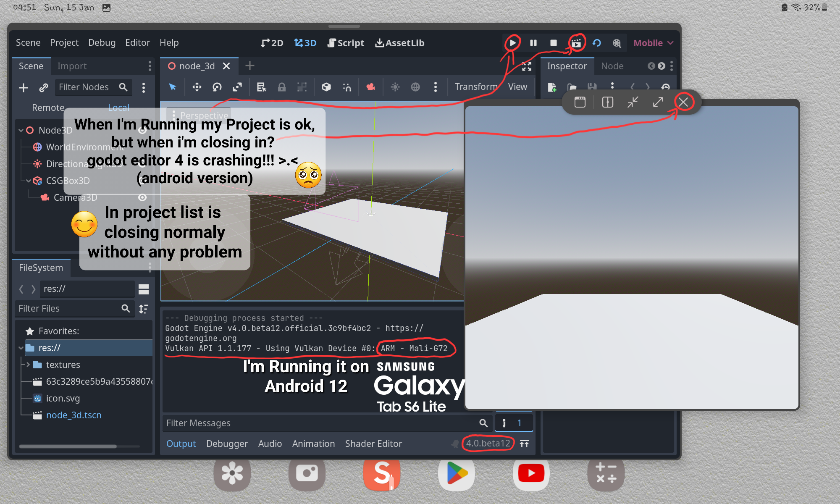Collapse the CSGBox3D node children

click(x=29, y=181)
